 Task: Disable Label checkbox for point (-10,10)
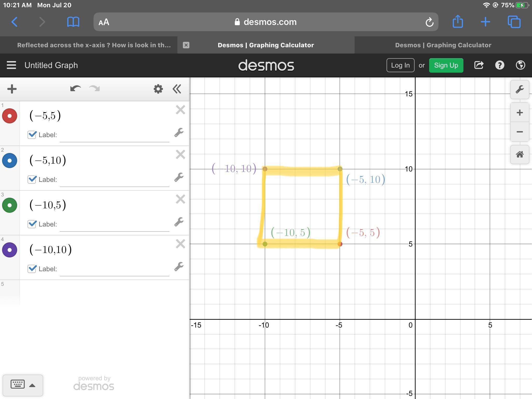(32, 269)
